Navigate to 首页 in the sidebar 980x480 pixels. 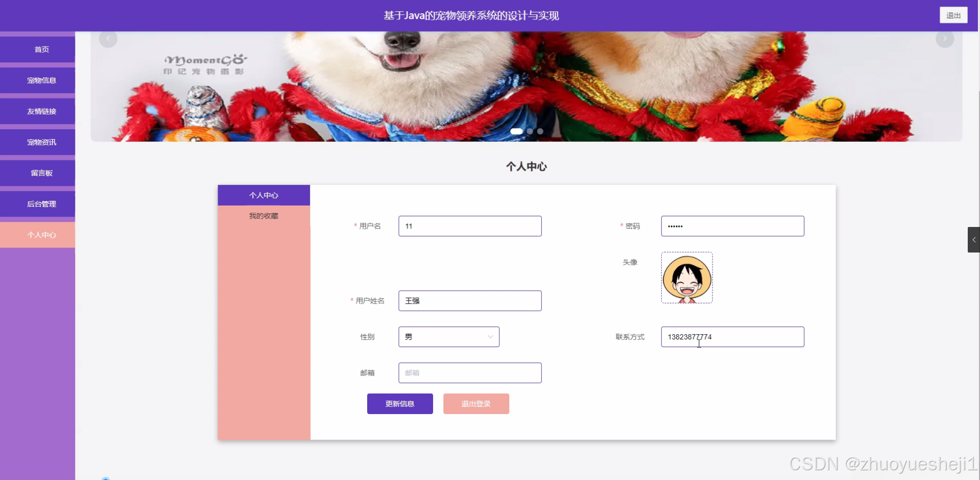tap(38, 49)
